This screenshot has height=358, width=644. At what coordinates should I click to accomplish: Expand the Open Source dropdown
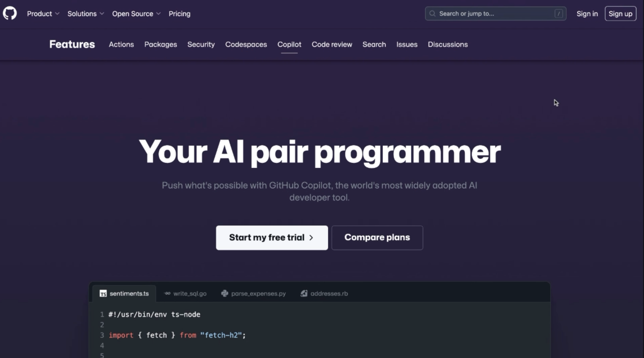136,14
